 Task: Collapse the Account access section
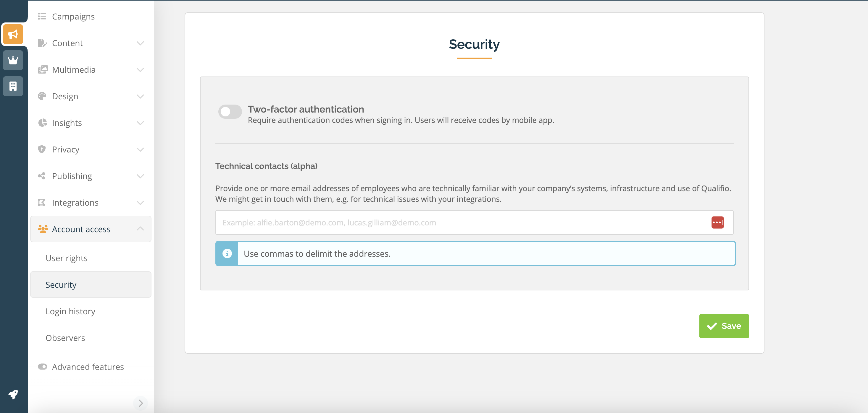[x=140, y=229]
